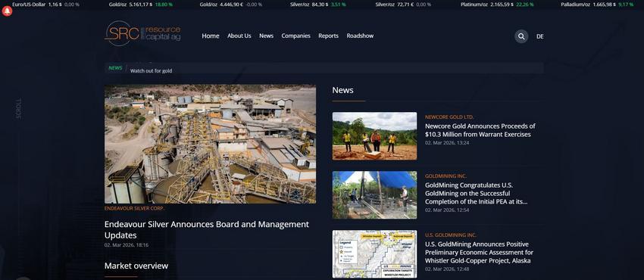This screenshot has width=644, height=280.
Task: Click the red notification bell icon
Action: coord(7,11)
